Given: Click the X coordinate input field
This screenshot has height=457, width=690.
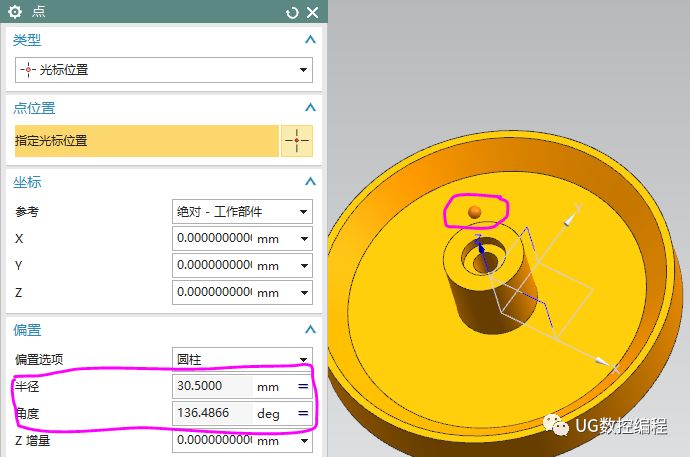Looking at the screenshot, I should 214,239.
